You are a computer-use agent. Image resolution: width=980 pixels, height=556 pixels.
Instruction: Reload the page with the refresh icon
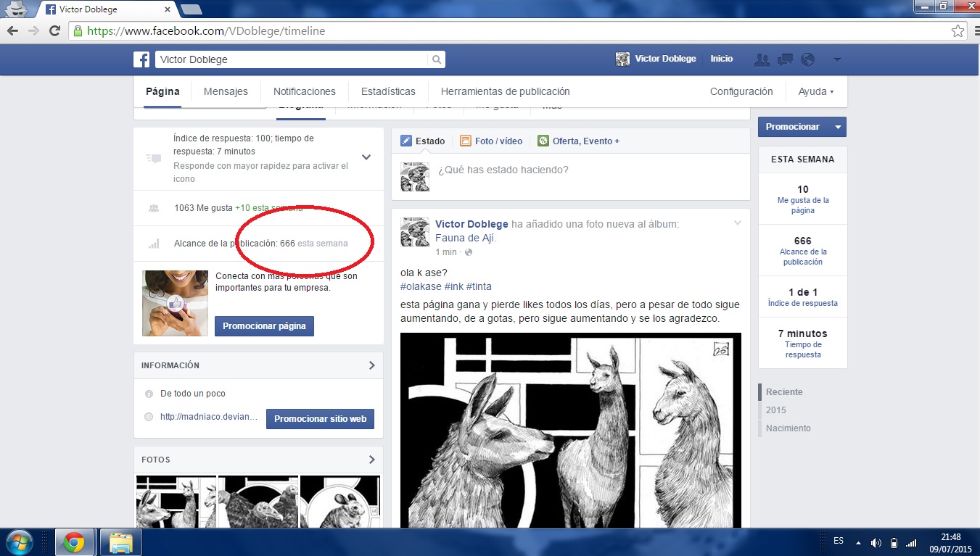click(54, 31)
